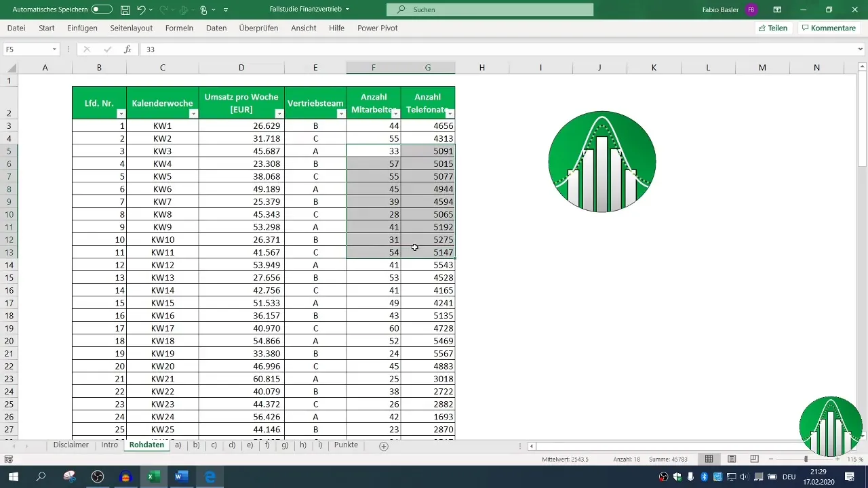Toggle the Automatisches Speichern switch

102,9
